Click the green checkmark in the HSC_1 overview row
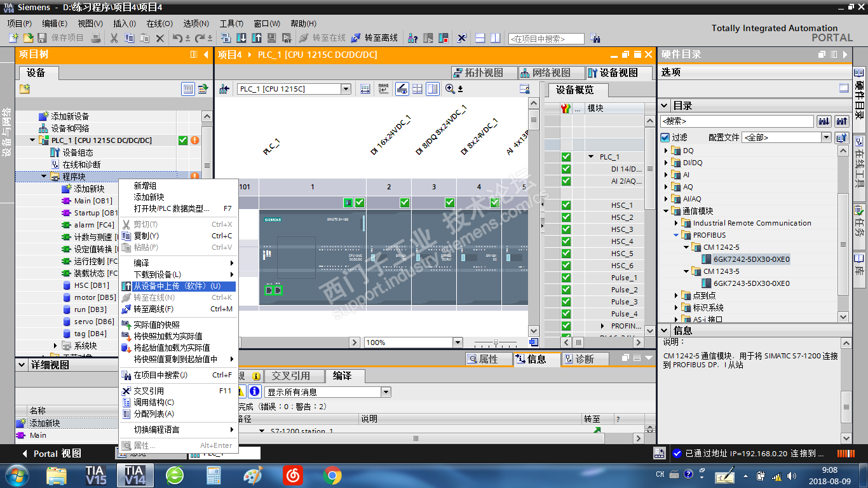Viewport: 868px width, 488px height. [x=566, y=205]
